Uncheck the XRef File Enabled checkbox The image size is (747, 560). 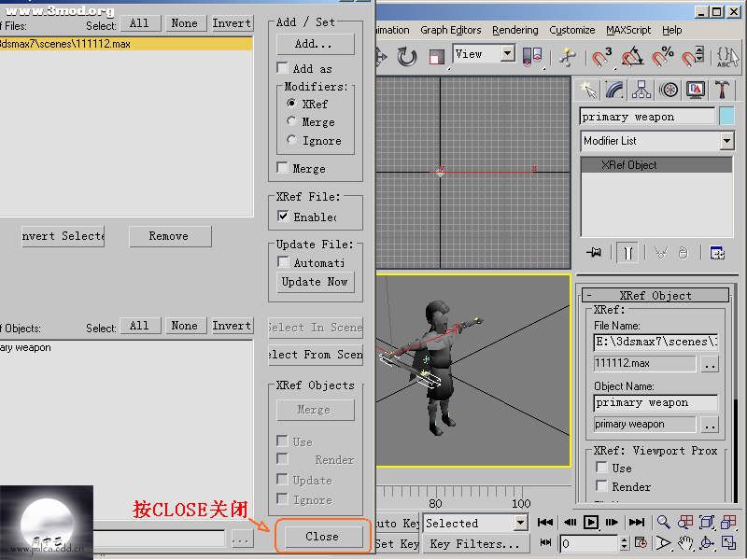point(283,217)
